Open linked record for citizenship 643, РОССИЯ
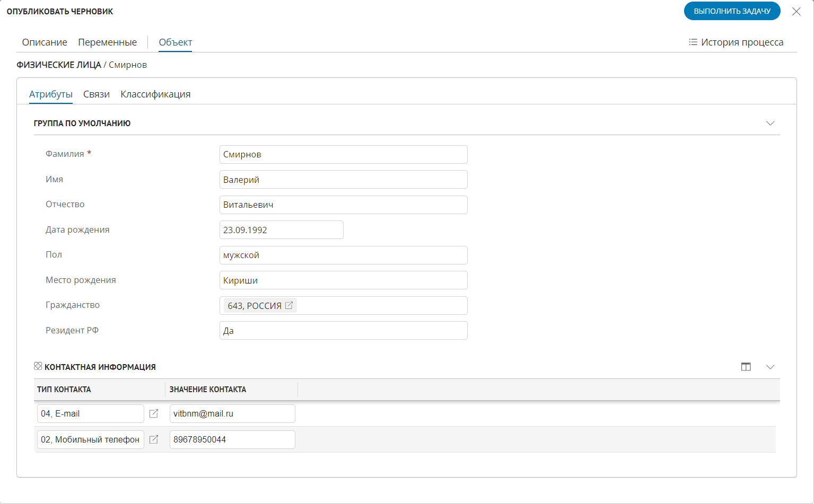 (289, 305)
